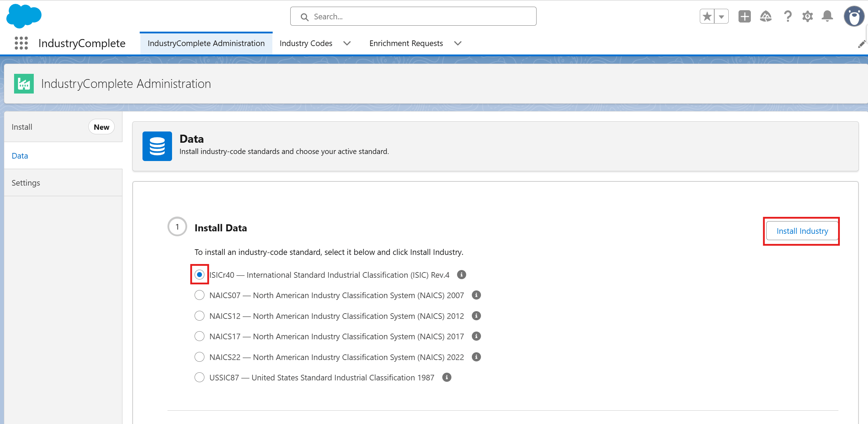This screenshot has width=868, height=424.
Task: Click the edit navigation pencil icon
Action: pos(862,44)
